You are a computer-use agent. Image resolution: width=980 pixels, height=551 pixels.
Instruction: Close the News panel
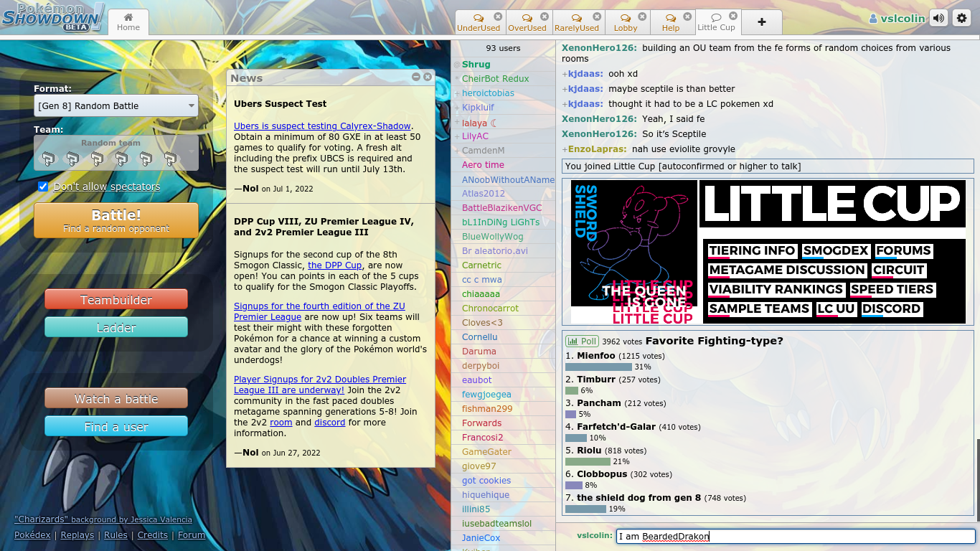[x=428, y=77]
